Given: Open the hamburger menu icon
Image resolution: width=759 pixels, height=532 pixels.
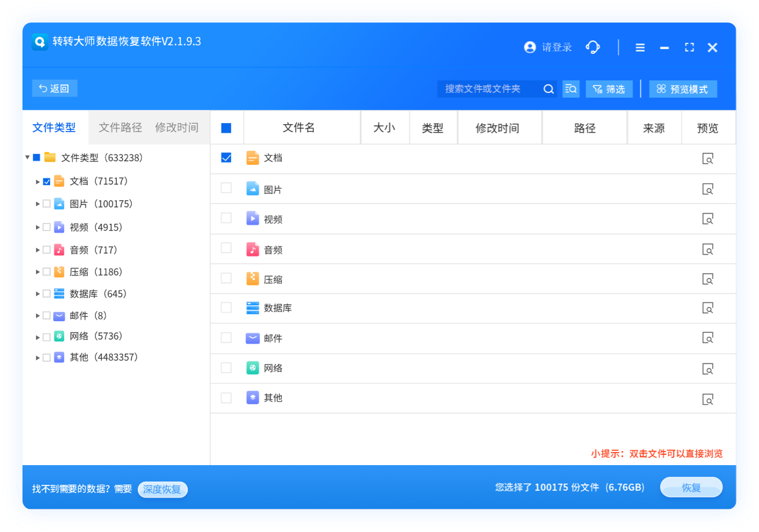Looking at the screenshot, I should [640, 48].
